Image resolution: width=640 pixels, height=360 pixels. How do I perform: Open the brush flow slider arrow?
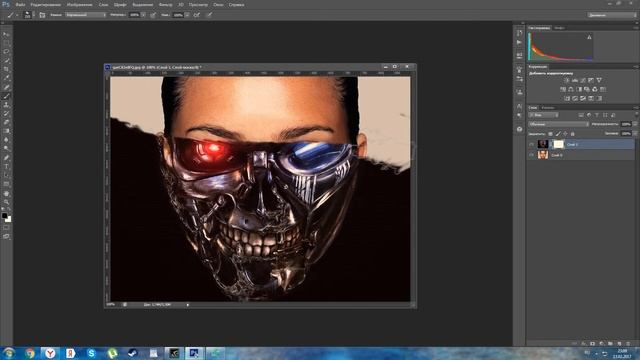pos(187,15)
